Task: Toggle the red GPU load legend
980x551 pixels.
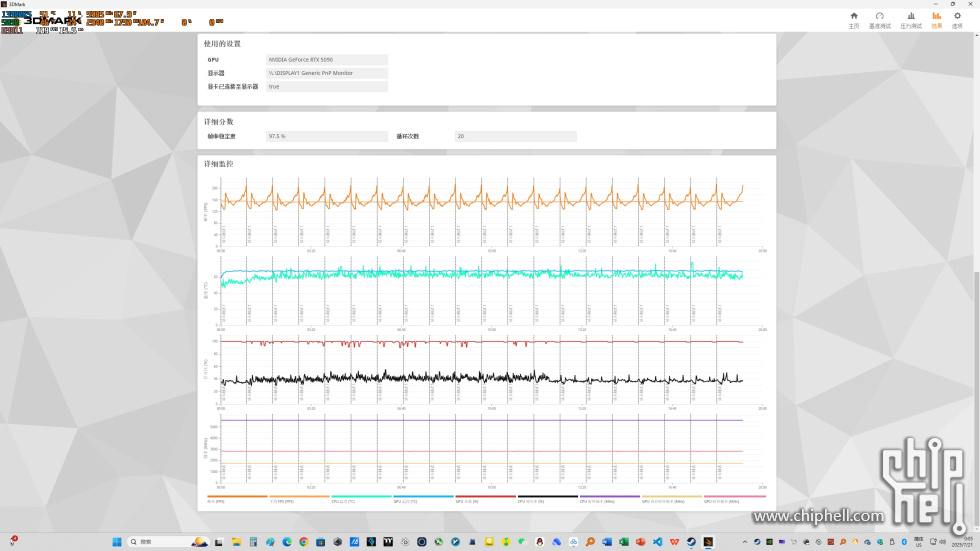Action: 486,499
